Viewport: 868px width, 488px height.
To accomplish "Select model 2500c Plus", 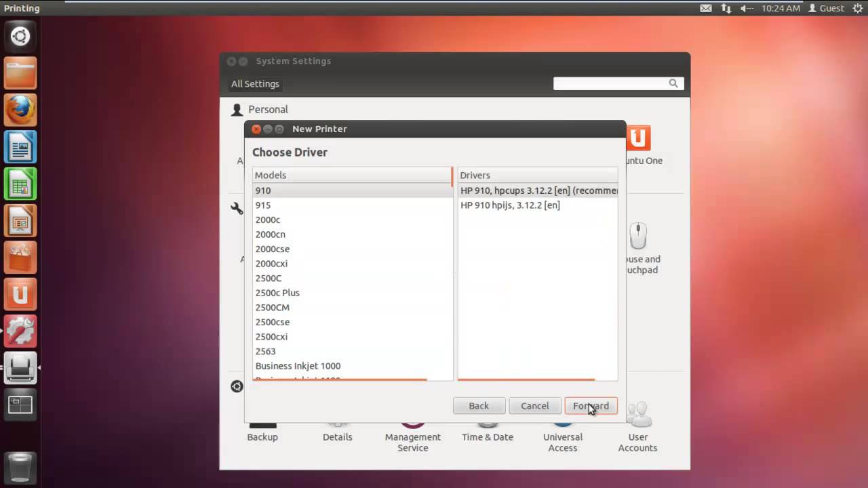I will pos(353,293).
